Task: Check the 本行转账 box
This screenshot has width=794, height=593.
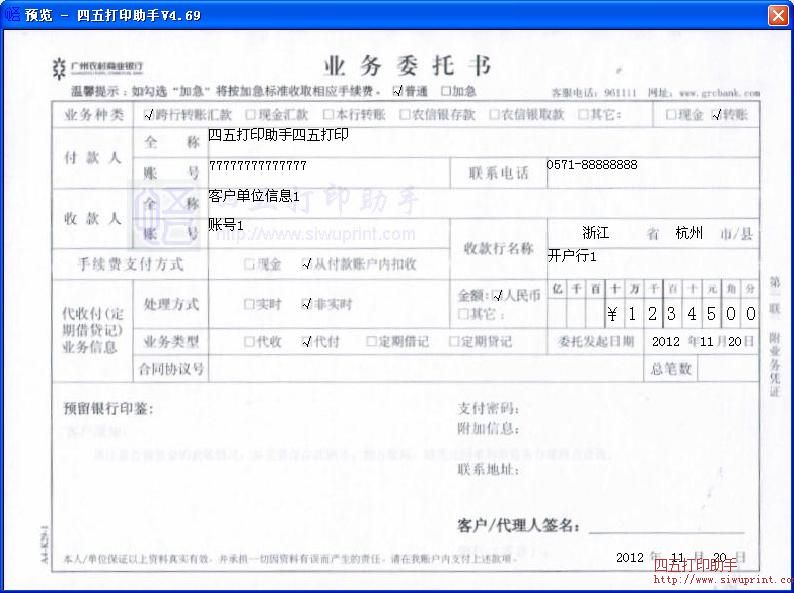Action: 328,115
